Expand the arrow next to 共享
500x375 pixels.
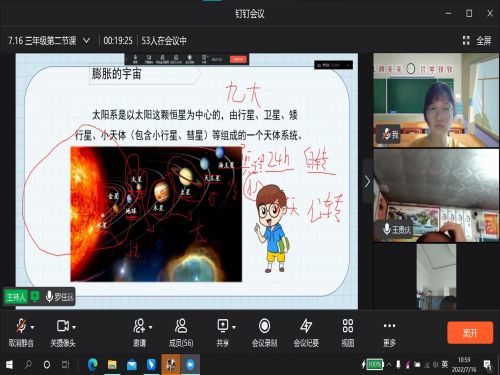234,327
